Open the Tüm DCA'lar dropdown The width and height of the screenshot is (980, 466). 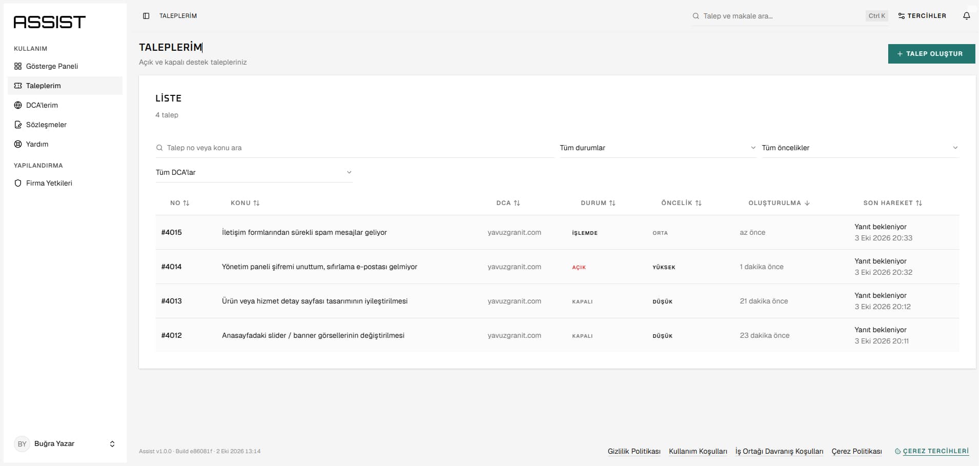click(x=254, y=172)
